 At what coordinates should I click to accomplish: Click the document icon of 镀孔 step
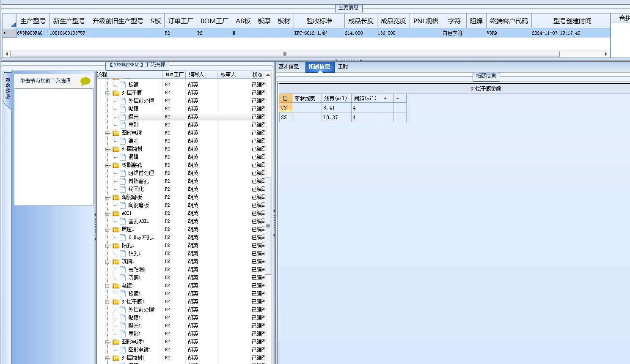pyautogui.click(x=123, y=141)
